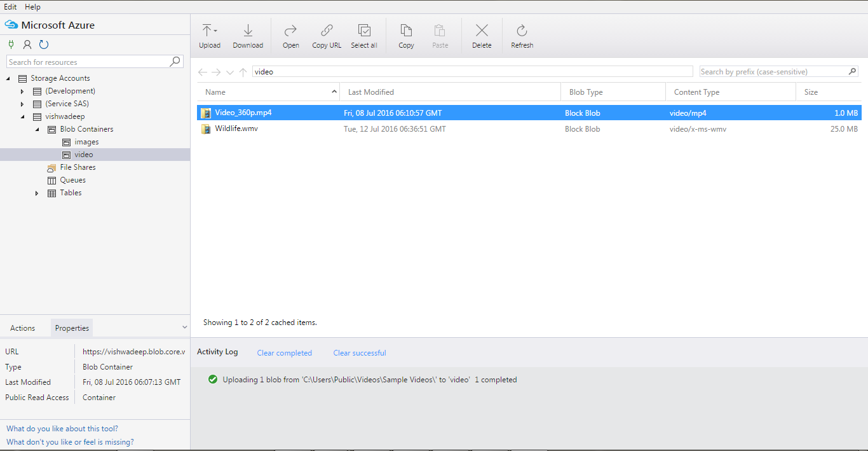Click the Wildlife.wmv file icon

[x=206, y=129]
